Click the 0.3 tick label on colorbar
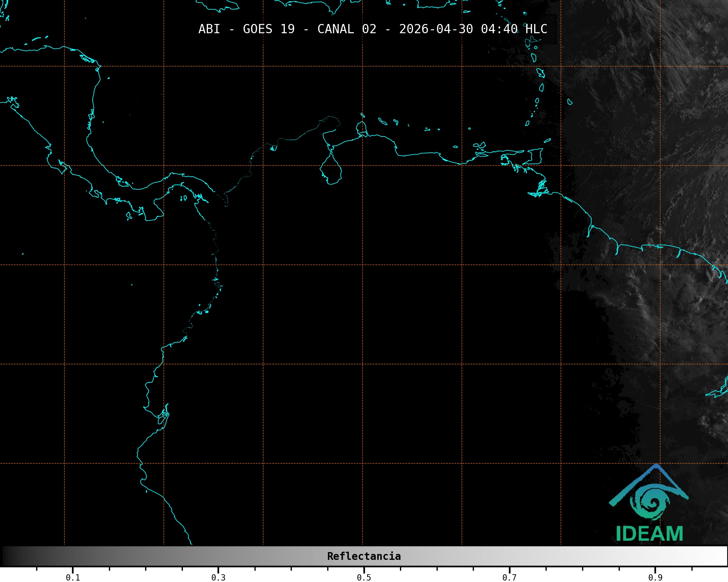This screenshot has height=582, width=728. point(218,577)
